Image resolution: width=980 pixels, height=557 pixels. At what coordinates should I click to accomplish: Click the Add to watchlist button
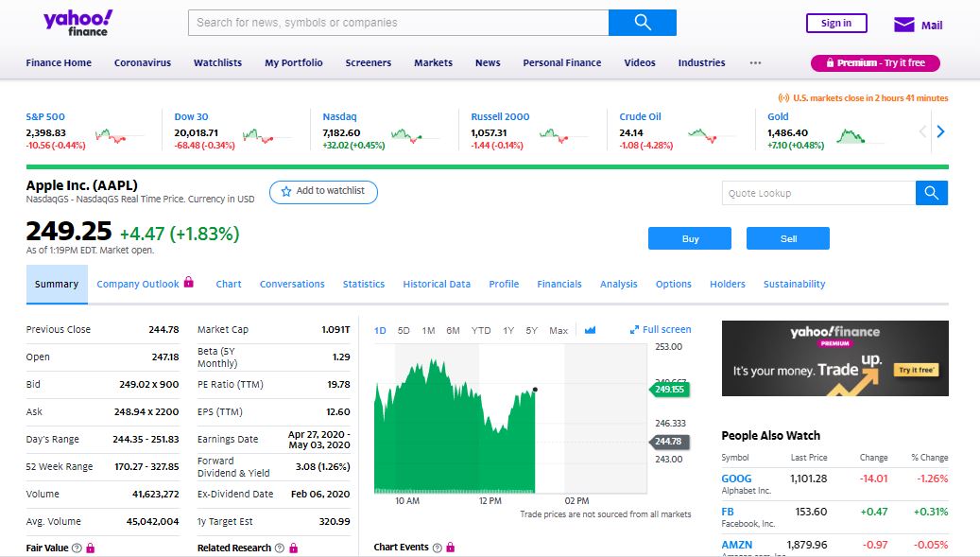coord(323,192)
